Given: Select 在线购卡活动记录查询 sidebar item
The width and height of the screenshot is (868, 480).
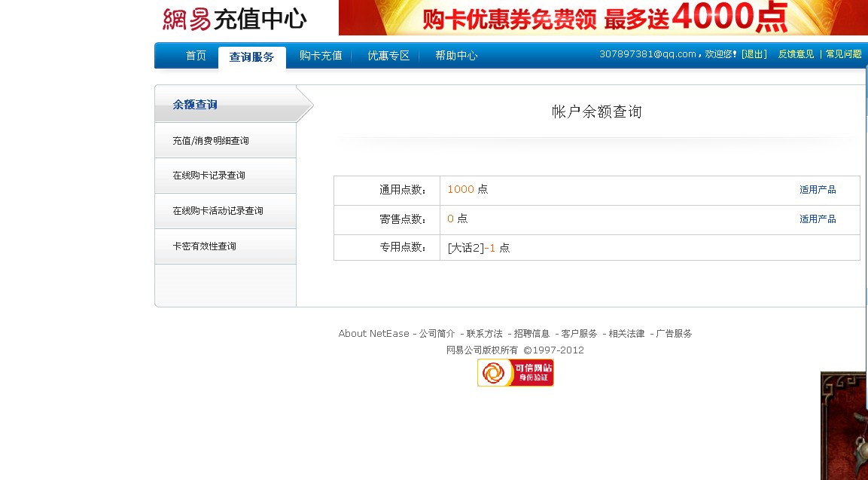Looking at the screenshot, I should pos(218,211).
